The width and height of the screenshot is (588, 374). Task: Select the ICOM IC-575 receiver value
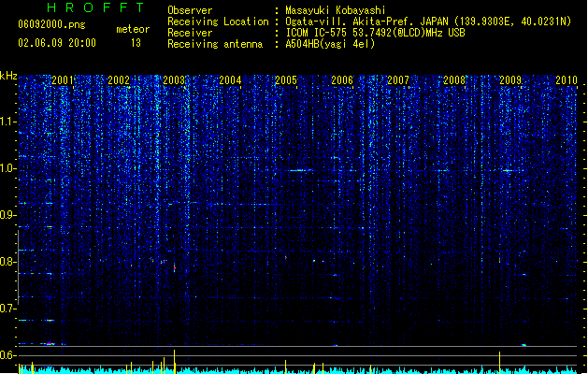coord(375,33)
